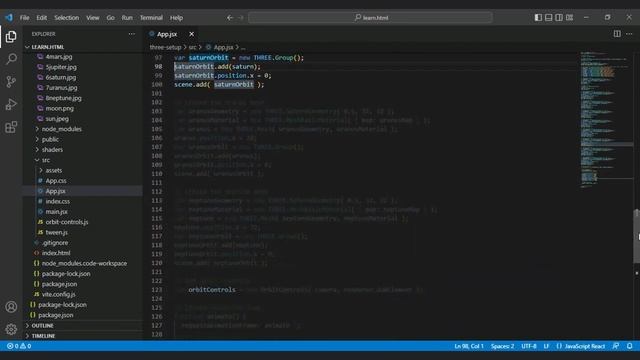The width and height of the screenshot is (640, 360).
Task: Collapse the src folder
Action: (45, 160)
